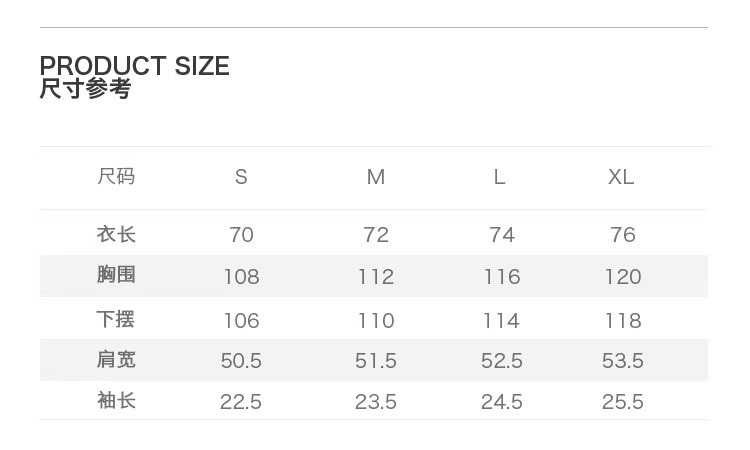Screen dimensions: 750x450
Task: Select the 袖长 row label
Action: click(x=116, y=401)
